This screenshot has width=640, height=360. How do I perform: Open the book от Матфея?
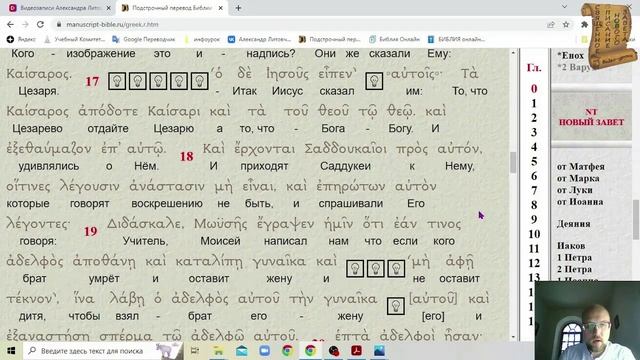point(581,167)
